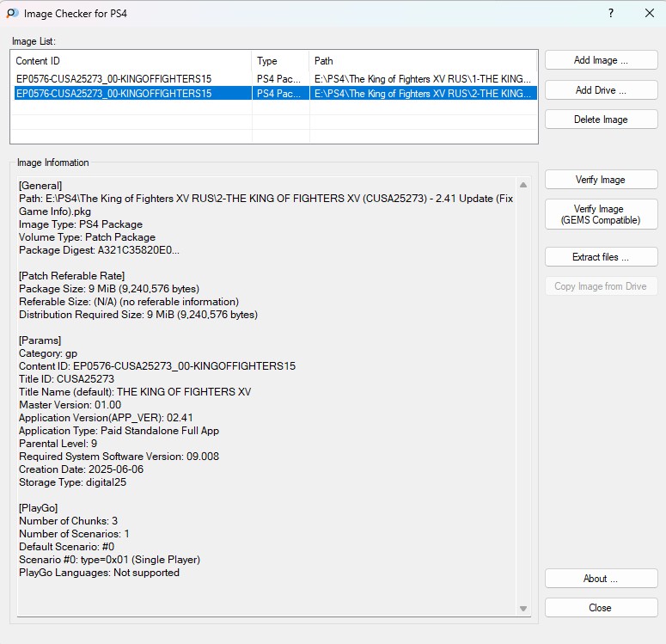Image resolution: width=666 pixels, height=644 pixels.
Task: Click the Package Digest line
Action: point(99,250)
